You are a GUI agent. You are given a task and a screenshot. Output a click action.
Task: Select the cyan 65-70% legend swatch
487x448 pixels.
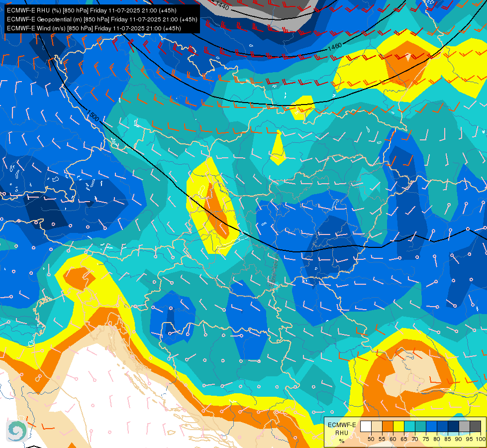pos(410,426)
